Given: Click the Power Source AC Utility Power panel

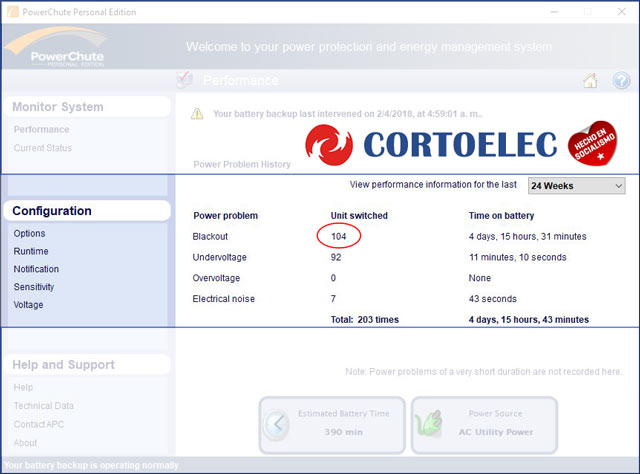Looking at the screenshot, I should [484, 425].
